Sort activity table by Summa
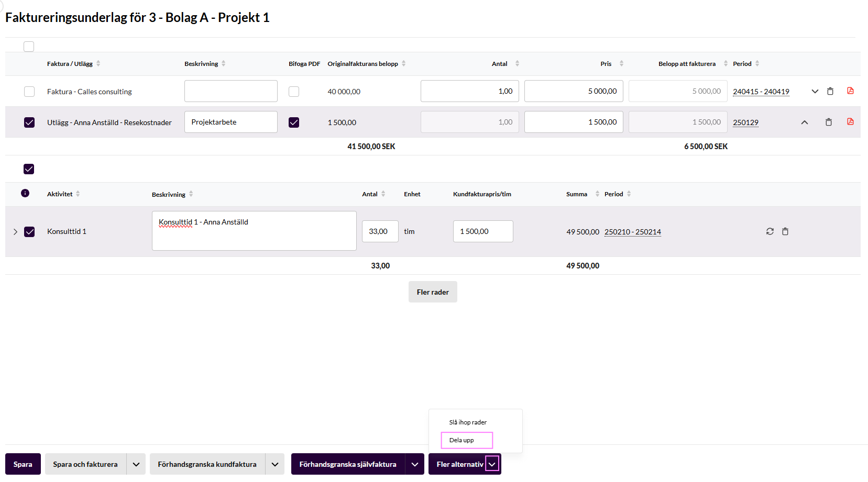 (597, 194)
